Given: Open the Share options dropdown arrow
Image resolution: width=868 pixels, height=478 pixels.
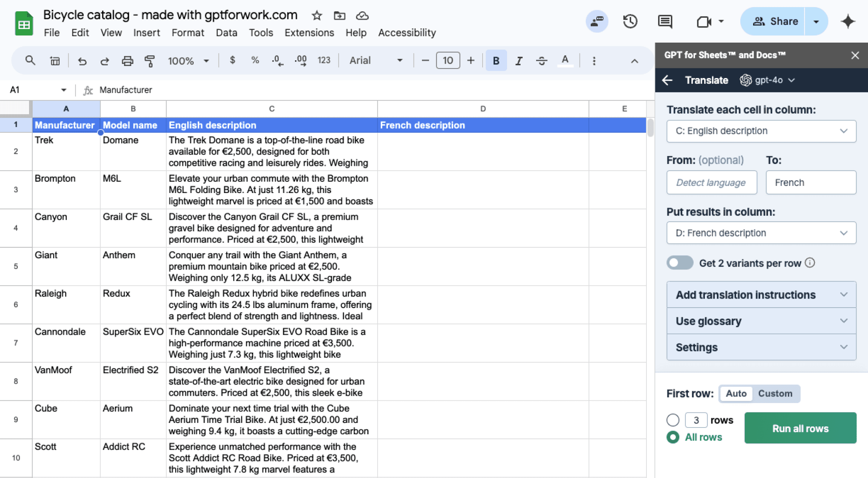Looking at the screenshot, I should coord(816,21).
